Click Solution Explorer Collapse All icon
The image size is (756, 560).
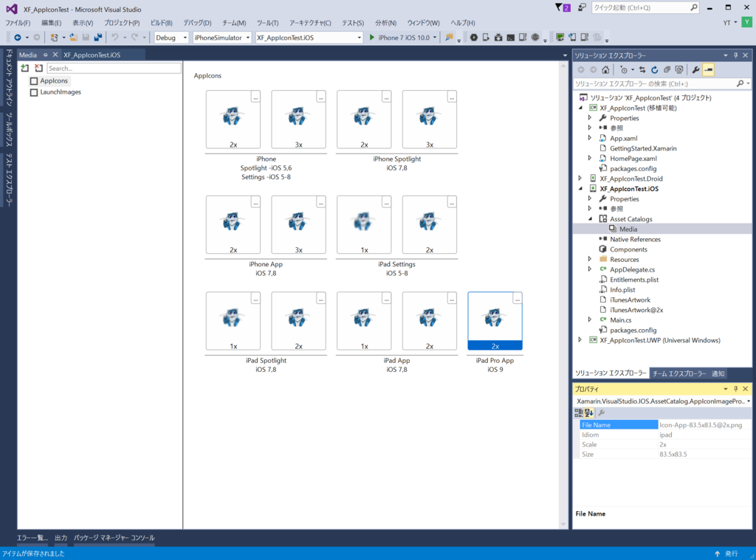pos(667,70)
